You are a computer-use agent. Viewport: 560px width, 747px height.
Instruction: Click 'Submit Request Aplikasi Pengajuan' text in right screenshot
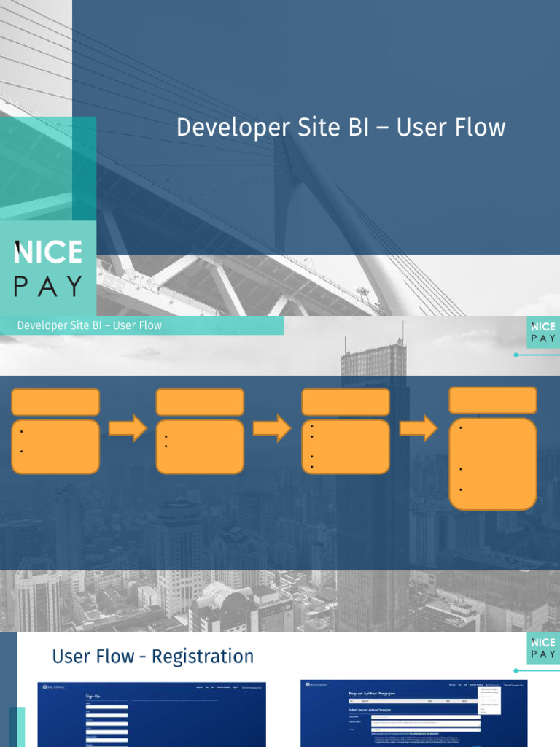pyautogui.click(x=370, y=710)
